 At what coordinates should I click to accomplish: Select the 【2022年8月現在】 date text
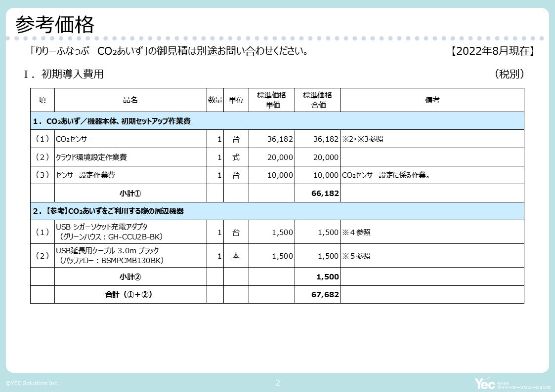[492, 51]
